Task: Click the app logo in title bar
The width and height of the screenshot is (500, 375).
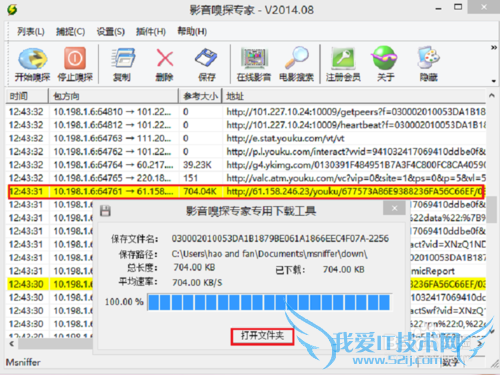Action: [x=12, y=10]
